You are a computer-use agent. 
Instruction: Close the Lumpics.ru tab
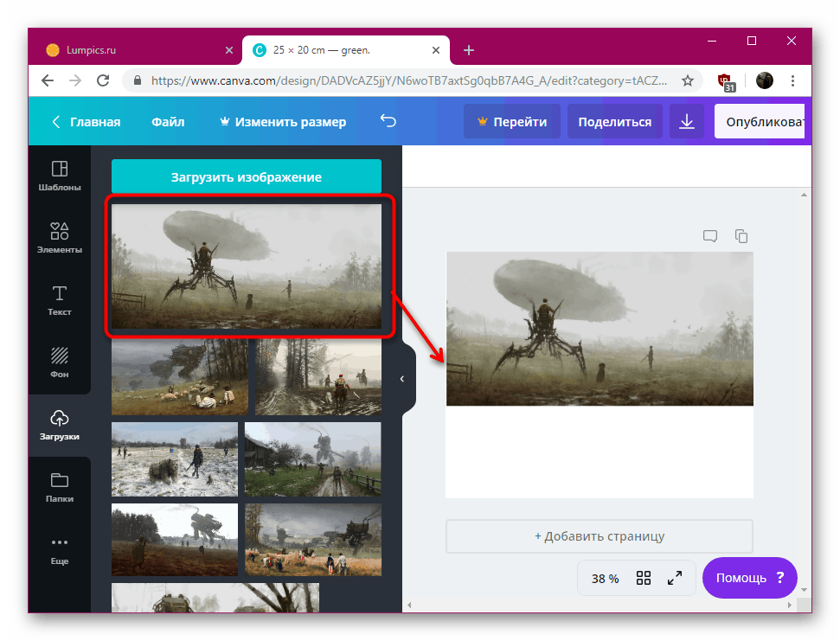click(229, 50)
